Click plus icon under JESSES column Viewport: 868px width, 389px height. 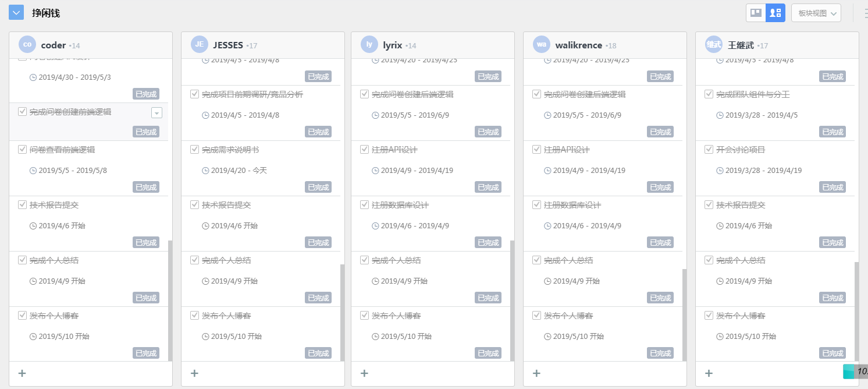coord(194,373)
